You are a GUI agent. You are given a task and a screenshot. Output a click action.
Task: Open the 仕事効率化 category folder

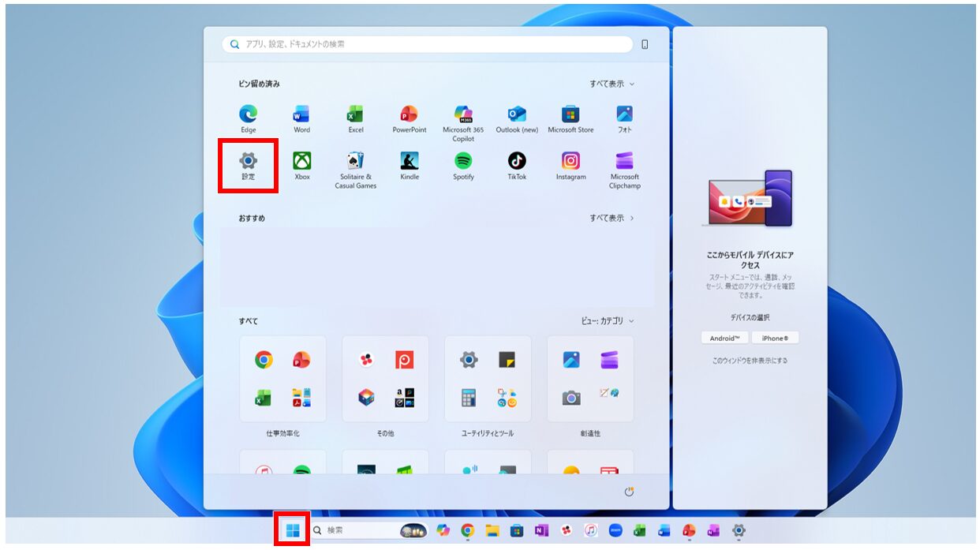point(282,379)
